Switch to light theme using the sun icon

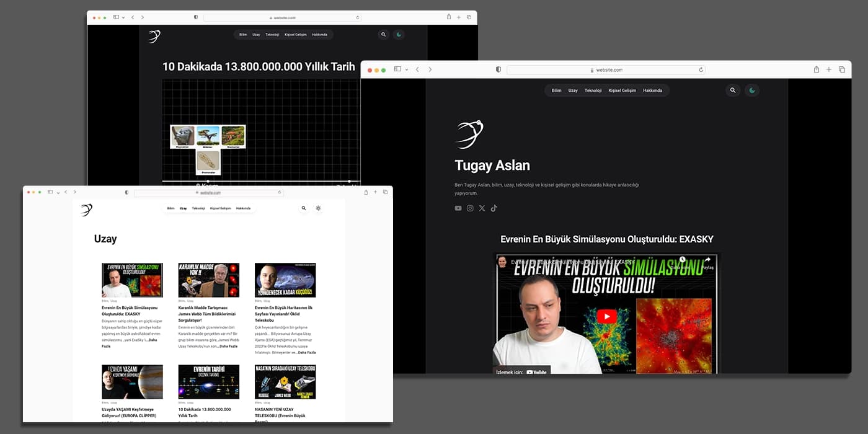(319, 208)
